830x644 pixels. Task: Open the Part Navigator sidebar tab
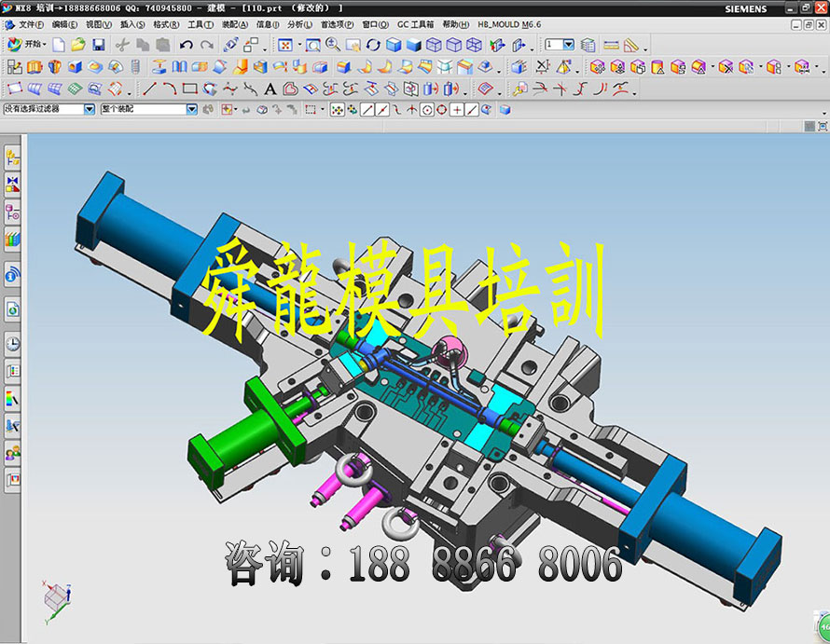13,212
